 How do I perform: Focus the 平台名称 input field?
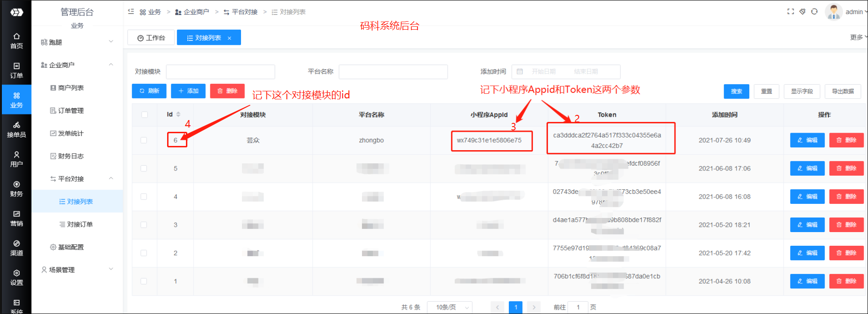click(x=393, y=72)
